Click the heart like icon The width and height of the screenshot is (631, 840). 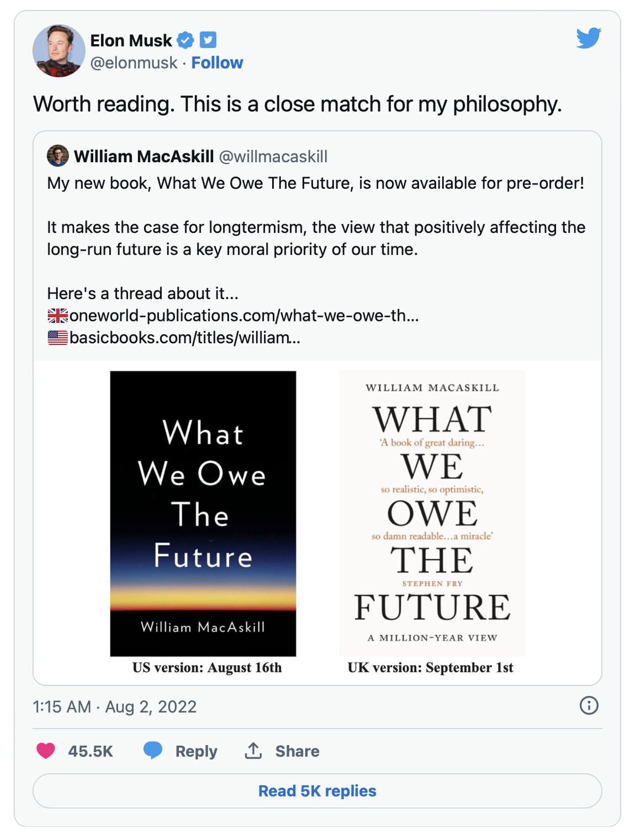(x=45, y=750)
